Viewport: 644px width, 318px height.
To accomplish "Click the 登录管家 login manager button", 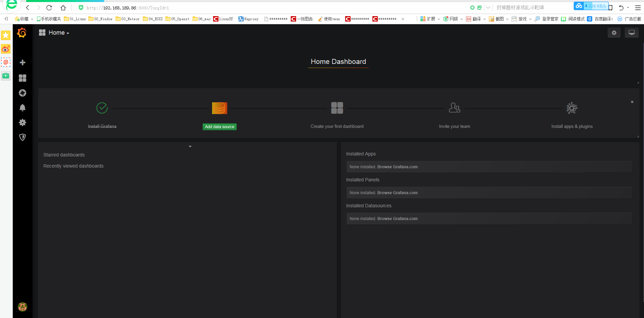I will (547, 19).
